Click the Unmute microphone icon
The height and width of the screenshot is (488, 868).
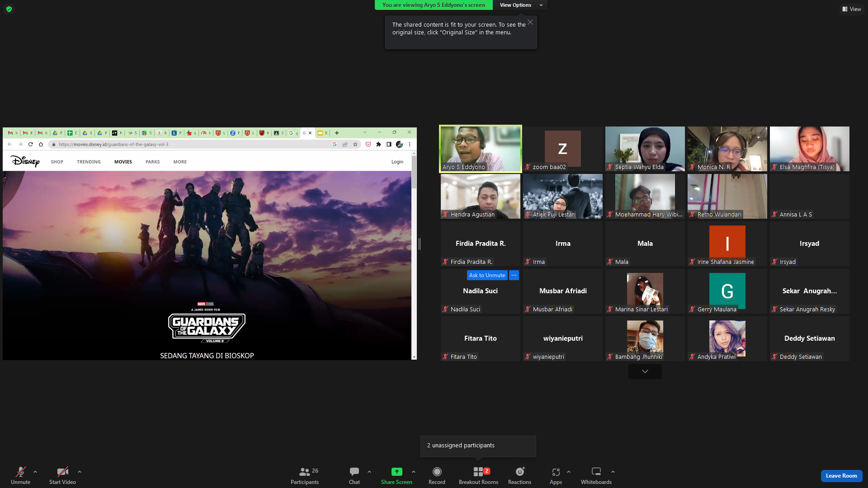click(20, 472)
